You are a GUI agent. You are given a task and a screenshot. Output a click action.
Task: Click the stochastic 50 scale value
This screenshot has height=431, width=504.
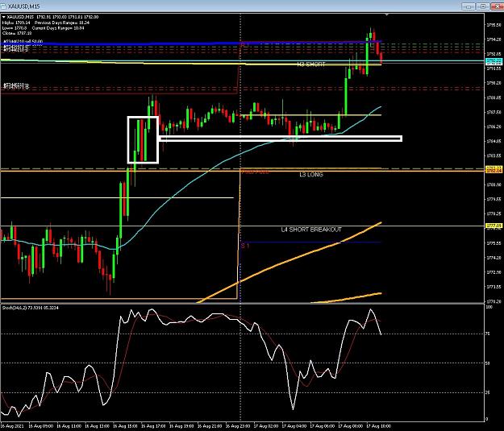point(488,363)
